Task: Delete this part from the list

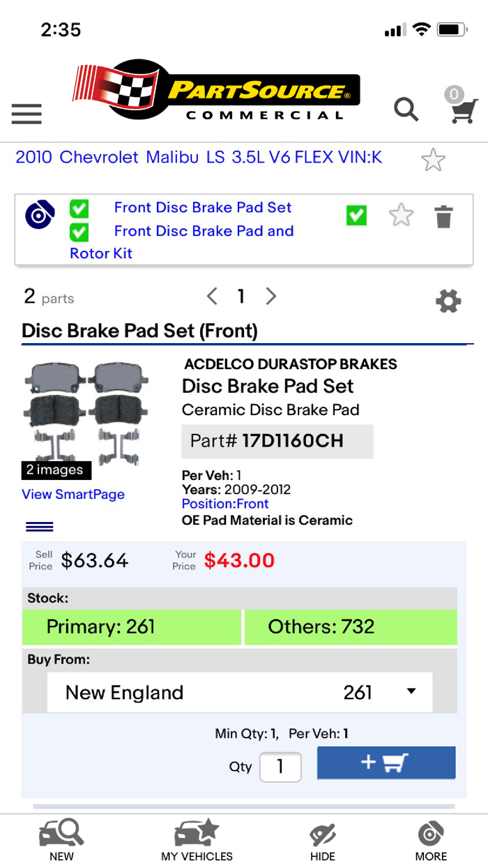Action: pos(444,217)
